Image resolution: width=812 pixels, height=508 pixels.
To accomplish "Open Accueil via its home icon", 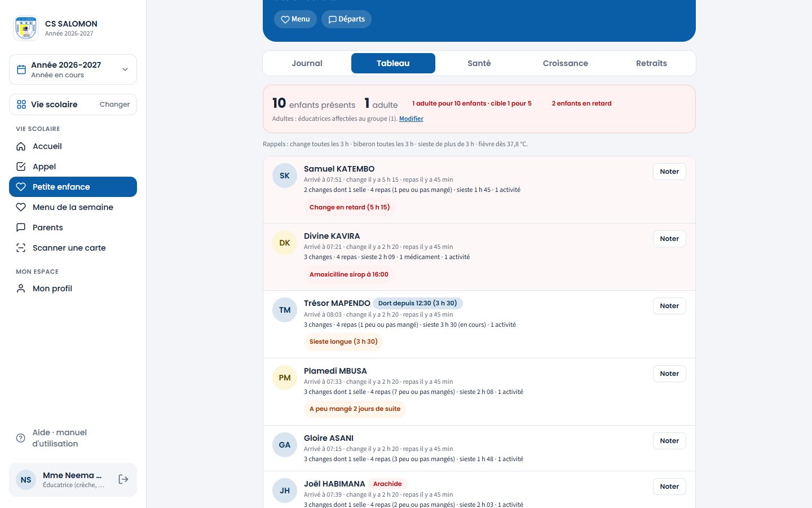I will pos(21,146).
